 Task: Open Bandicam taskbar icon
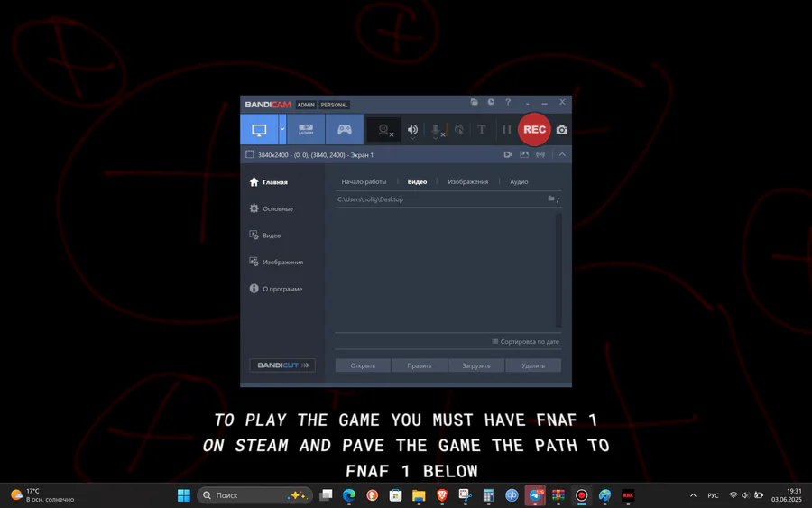582,495
